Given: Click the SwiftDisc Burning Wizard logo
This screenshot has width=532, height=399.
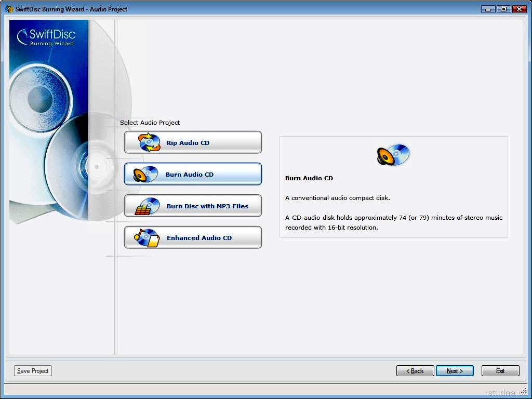Looking at the screenshot, I should [x=46, y=37].
